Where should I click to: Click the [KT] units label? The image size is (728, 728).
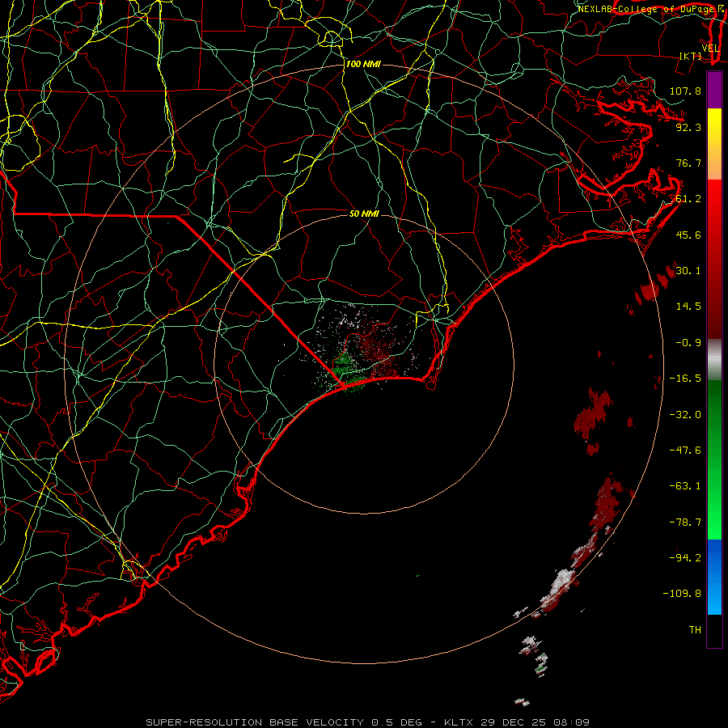(x=690, y=56)
